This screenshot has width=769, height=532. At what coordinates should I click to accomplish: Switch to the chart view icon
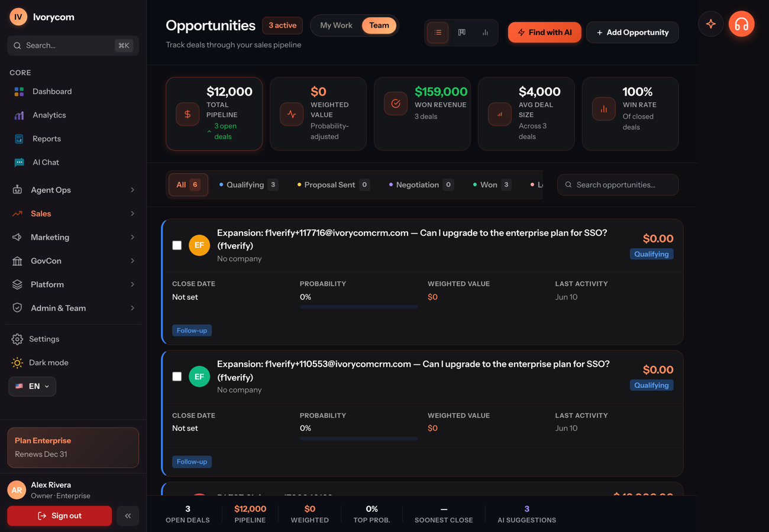(485, 33)
